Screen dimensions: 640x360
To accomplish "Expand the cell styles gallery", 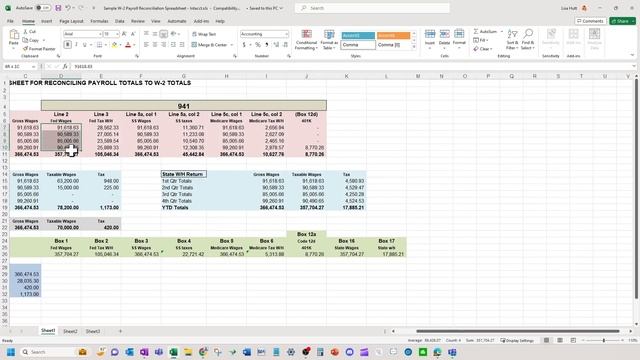I will pyautogui.click(x=414, y=47).
